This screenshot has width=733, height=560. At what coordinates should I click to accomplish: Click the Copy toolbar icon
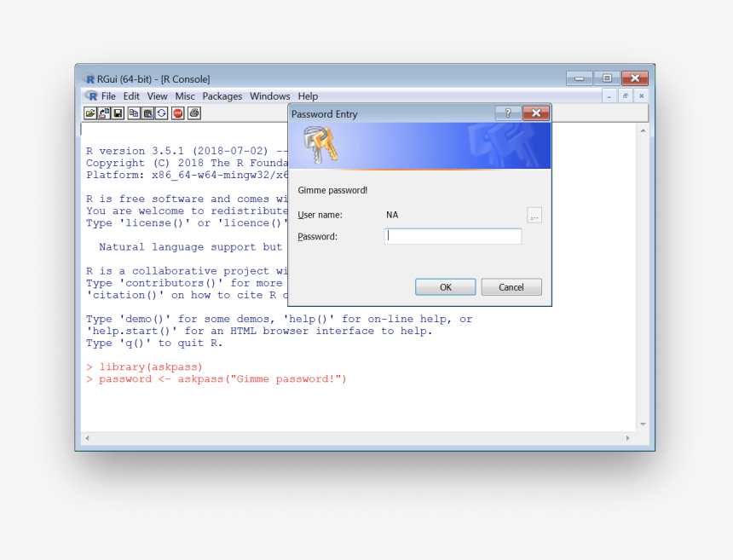tap(134, 113)
